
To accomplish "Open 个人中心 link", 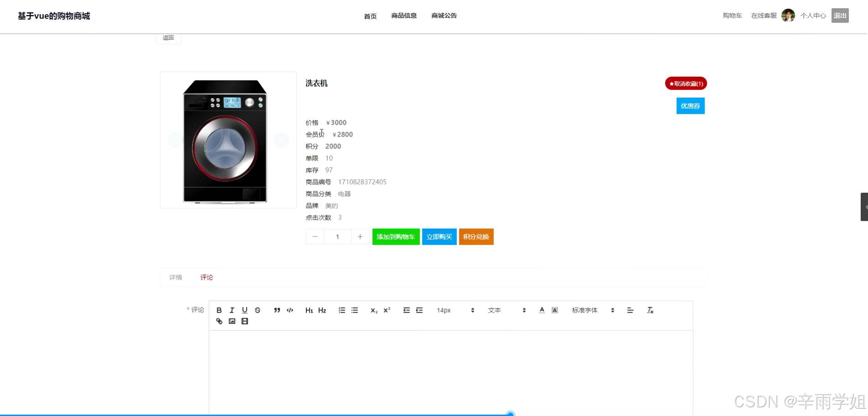I will coord(813,16).
